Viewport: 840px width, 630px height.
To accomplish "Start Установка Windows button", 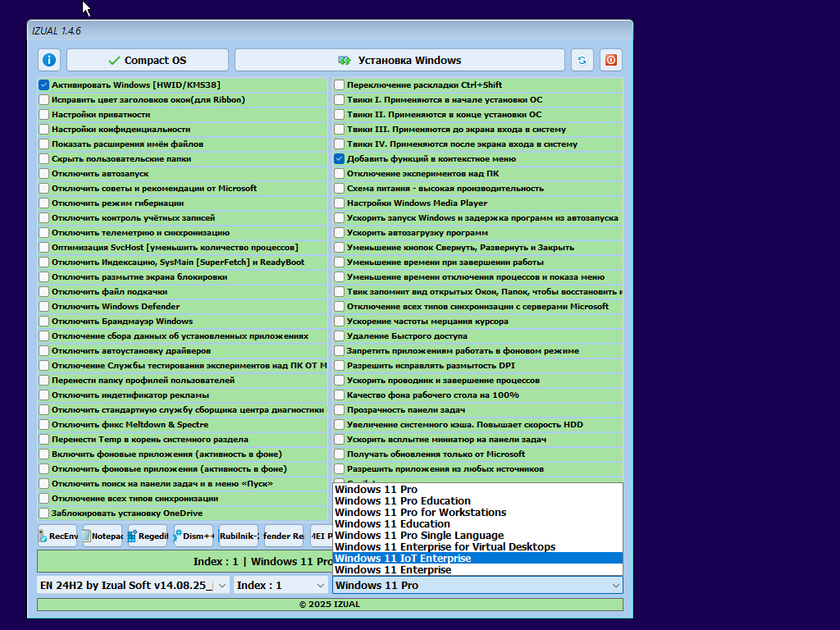I will point(399,60).
